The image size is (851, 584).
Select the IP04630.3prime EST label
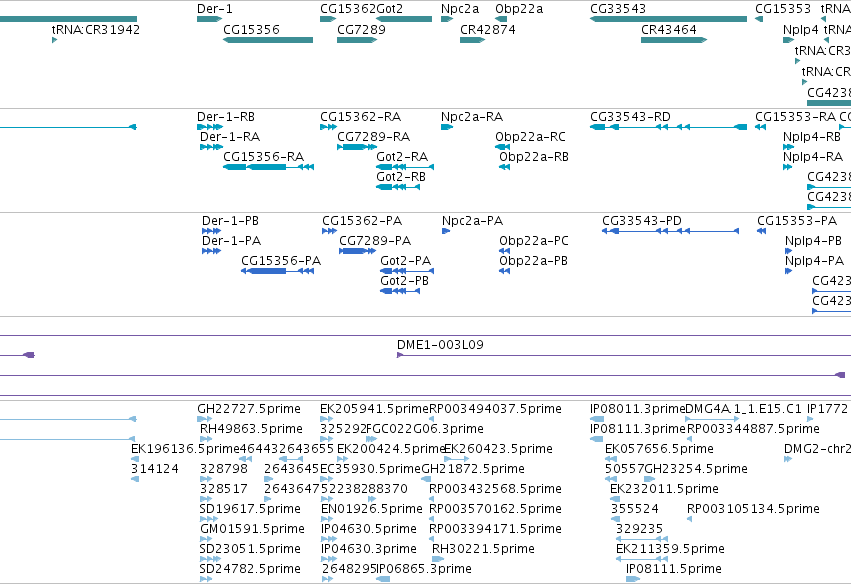pos(369,549)
